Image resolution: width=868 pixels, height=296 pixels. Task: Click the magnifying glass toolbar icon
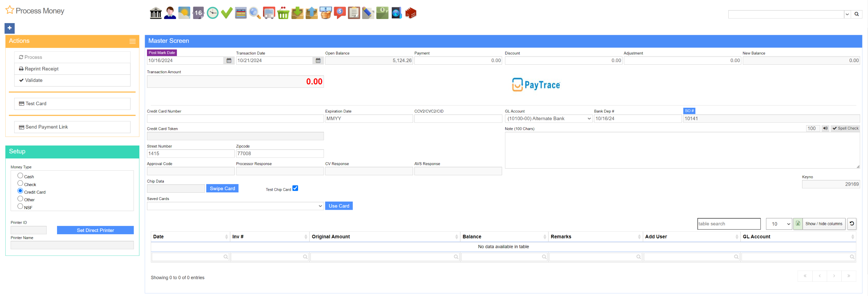(x=255, y=13)
